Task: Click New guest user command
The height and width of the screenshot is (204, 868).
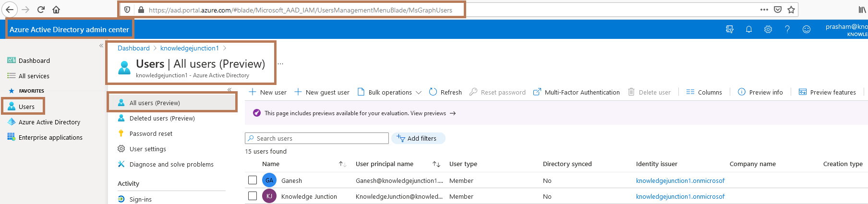Action: (322, 92)
